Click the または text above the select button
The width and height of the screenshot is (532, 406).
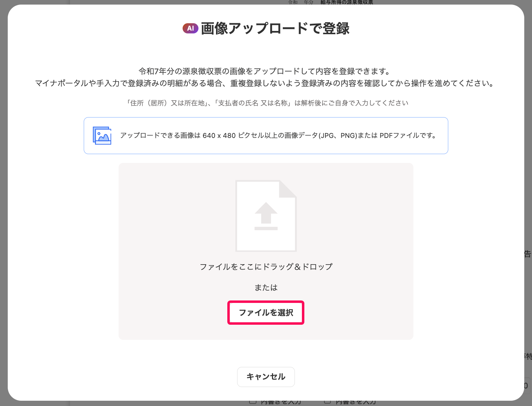click(266, 288)
